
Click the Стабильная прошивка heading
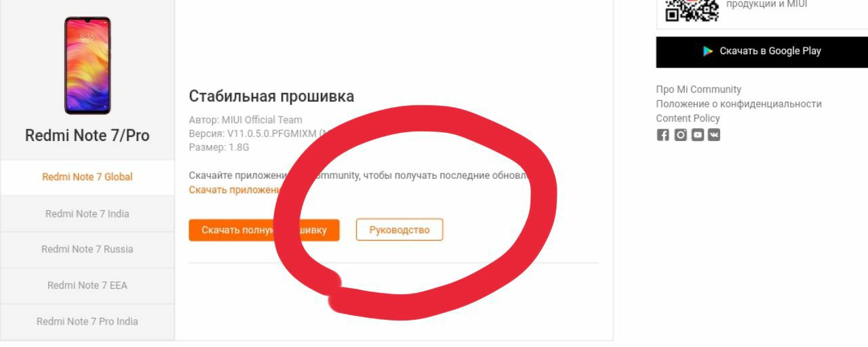tap(271, 96)
